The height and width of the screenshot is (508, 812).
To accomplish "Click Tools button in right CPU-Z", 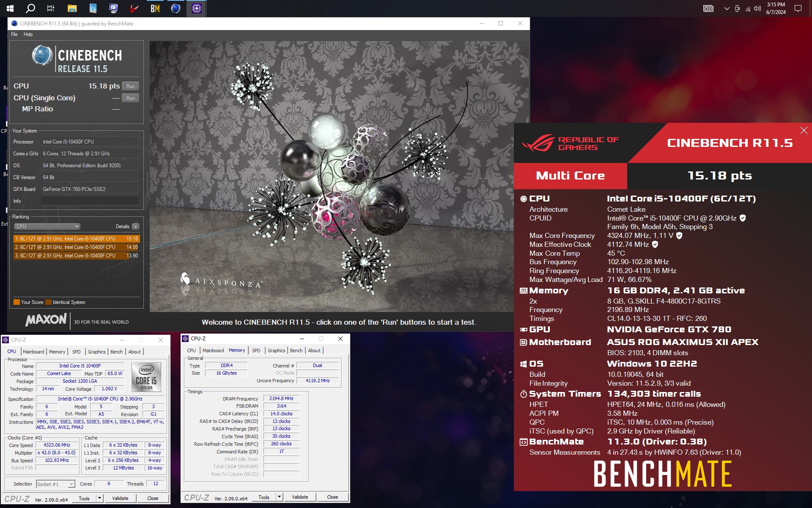I will (x=264, y=497).
